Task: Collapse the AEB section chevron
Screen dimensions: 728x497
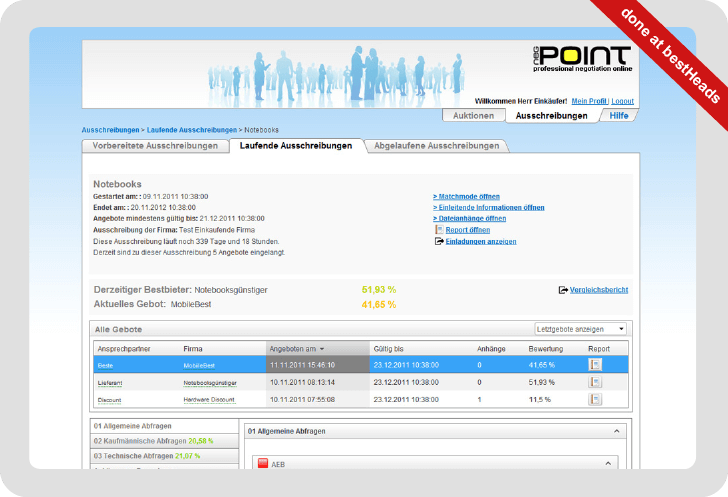Action: 608,464
